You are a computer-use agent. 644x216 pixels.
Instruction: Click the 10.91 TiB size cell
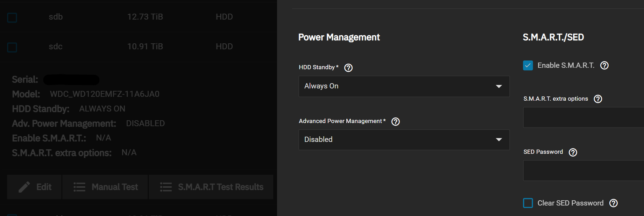pos(145,46)
